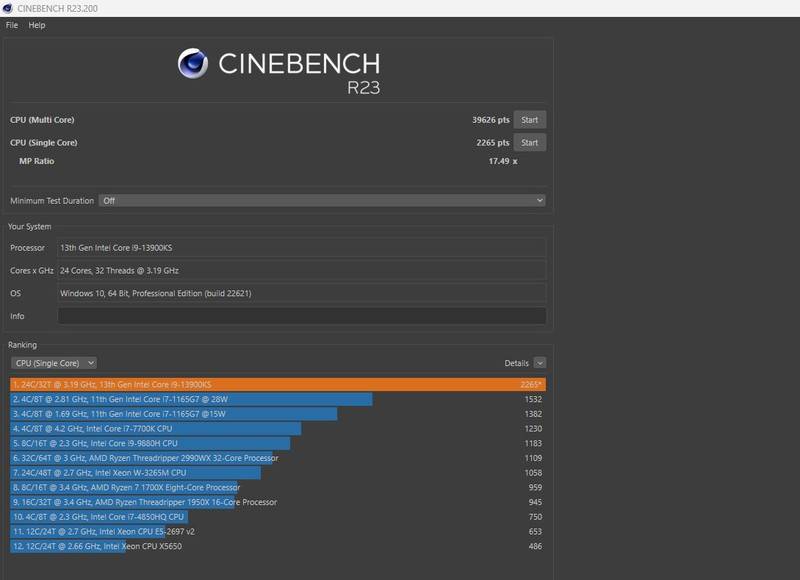Select the i7-1165G7 @15W ranking row
This screenshot has height=580, width=800.
(x=278, y=414)
